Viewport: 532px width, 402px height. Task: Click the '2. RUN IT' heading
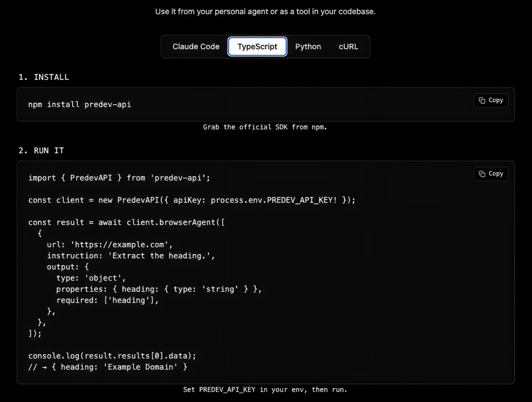41,151
